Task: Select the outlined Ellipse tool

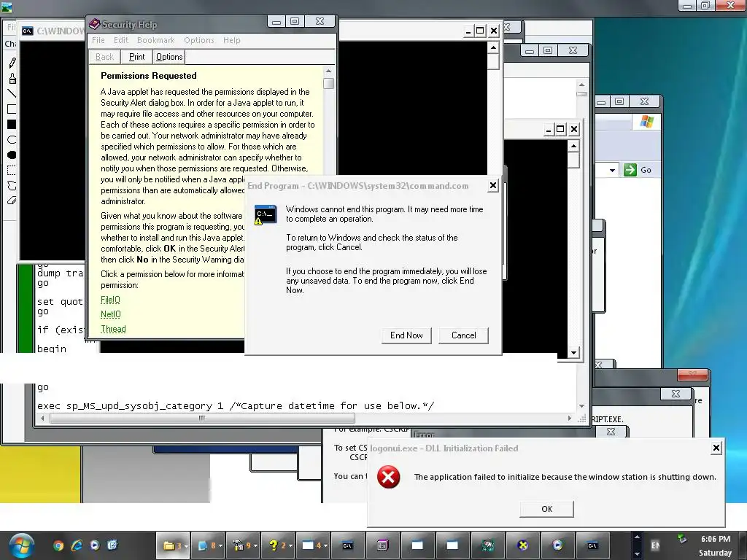Action: coord(12,139)
